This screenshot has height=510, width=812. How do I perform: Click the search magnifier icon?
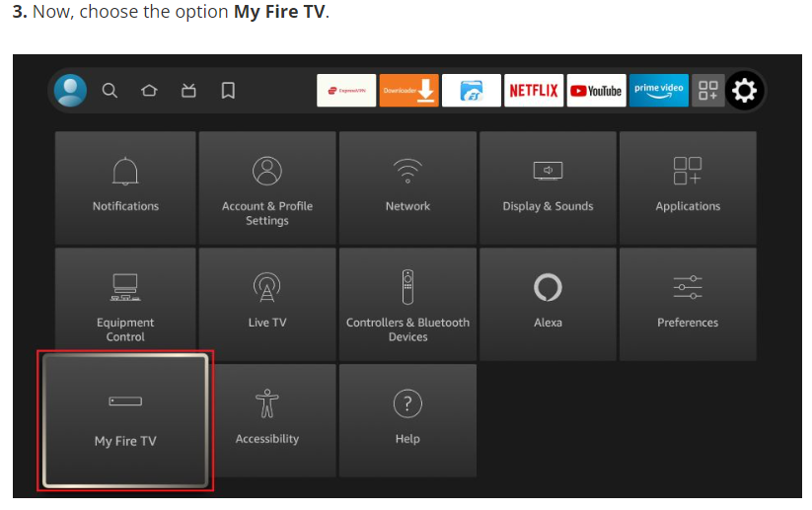click(x=110, y=91)
